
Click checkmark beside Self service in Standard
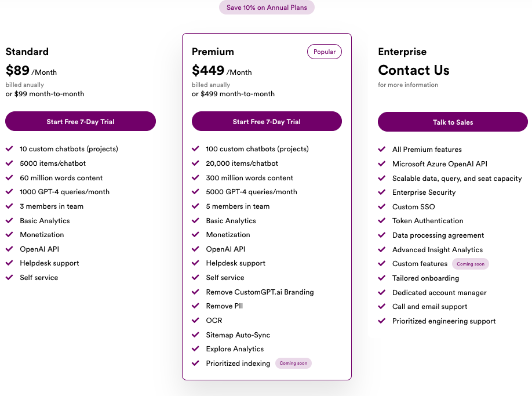[9, 278]
